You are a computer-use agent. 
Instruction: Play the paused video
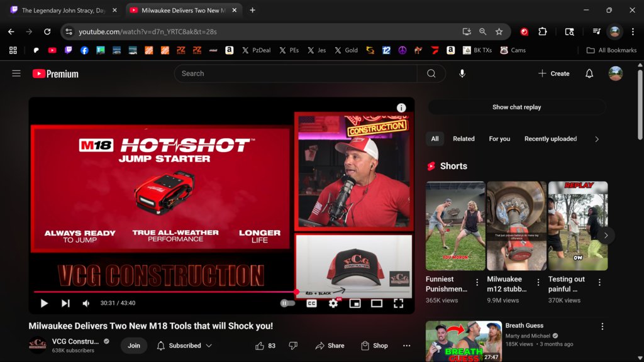point(44,304)
